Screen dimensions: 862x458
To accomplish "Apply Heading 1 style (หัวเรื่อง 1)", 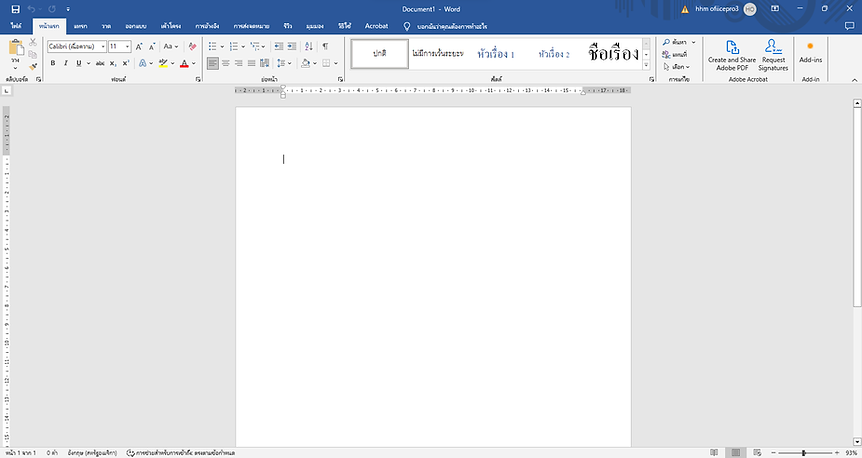I will [496, 54].
